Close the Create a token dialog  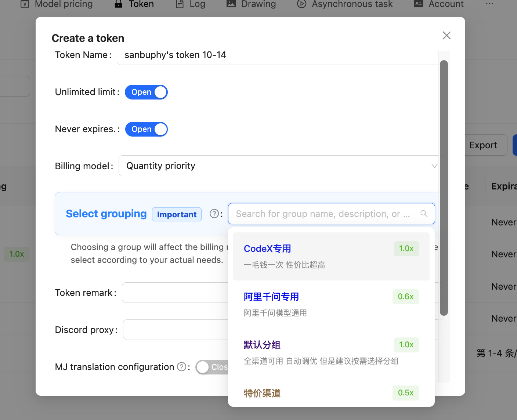coord(446,36)
